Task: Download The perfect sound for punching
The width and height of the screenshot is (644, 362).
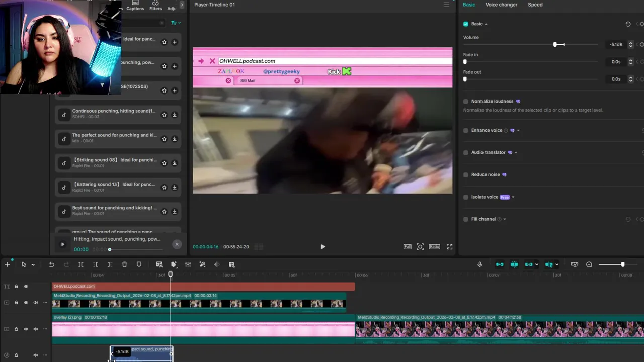Action: click(x=175, y=139)
